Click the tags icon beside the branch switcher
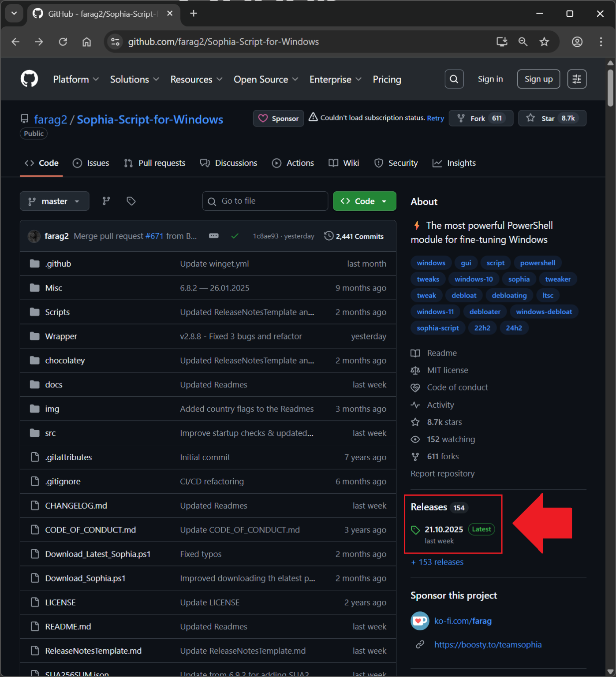 131,201
